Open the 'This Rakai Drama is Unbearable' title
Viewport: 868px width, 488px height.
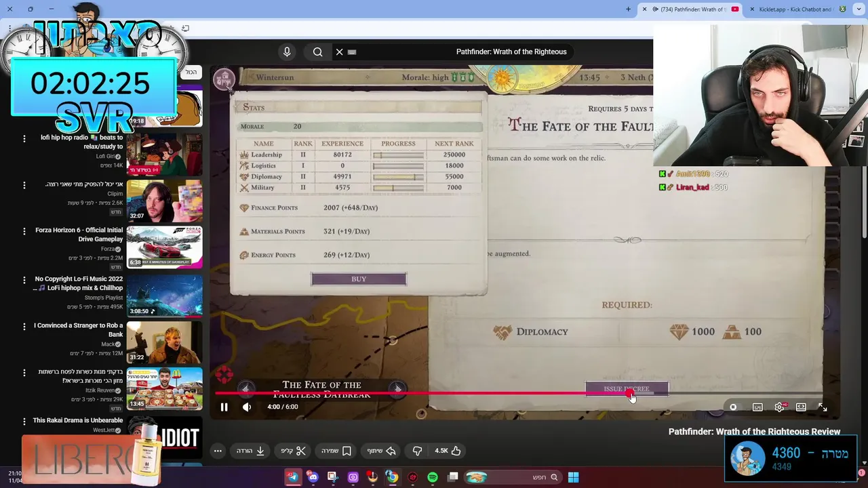(x=78, y=420)
